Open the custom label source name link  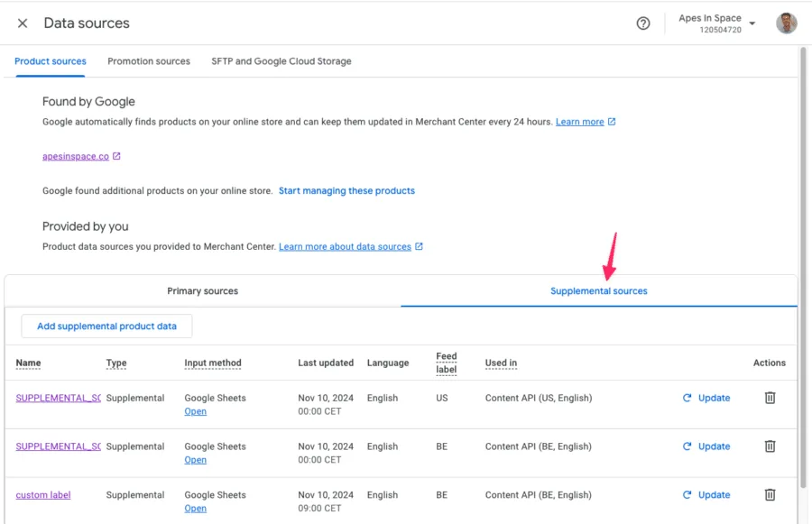tap(43, 495)
